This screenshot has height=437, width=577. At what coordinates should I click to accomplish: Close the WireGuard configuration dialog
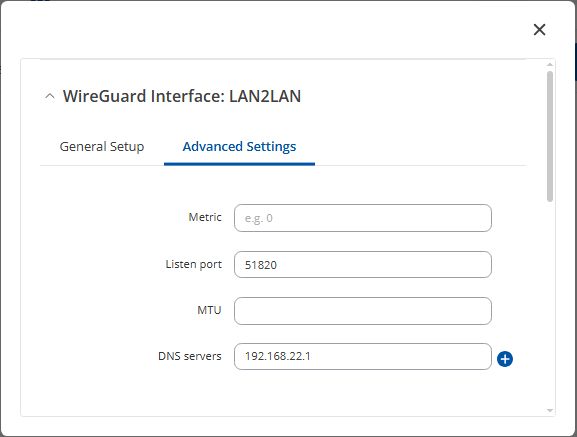tap(539, 29)
